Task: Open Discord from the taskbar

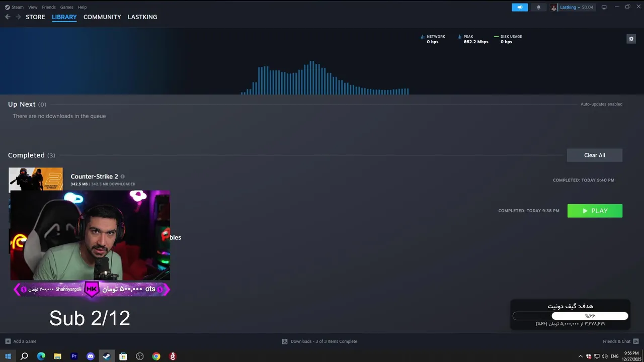Action: tap(91, 356)
